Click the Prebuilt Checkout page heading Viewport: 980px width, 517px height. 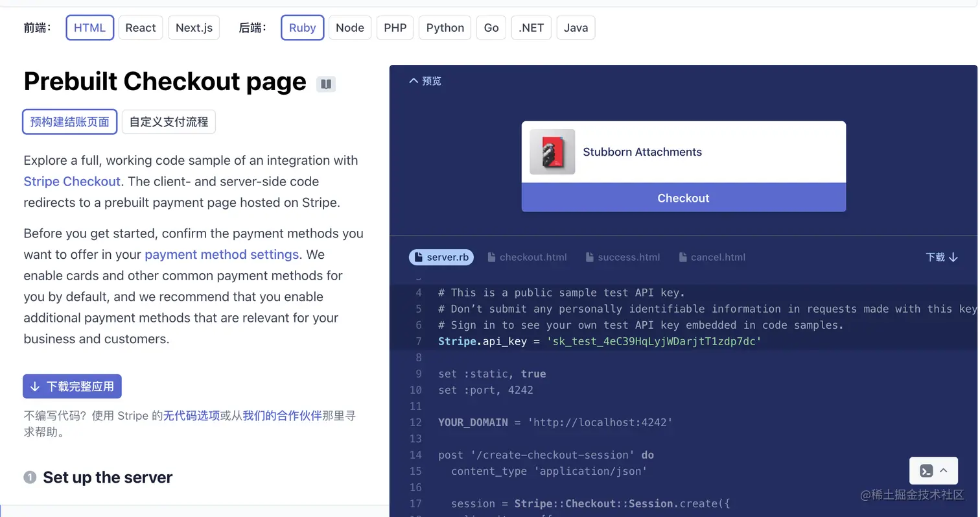165,82
